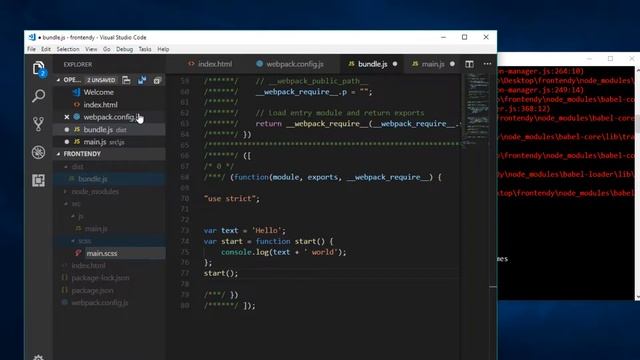Viewport: 640px width, 360px height.
Task: Click the console.log(text + ' world') line
Action: tap(283, 252)
